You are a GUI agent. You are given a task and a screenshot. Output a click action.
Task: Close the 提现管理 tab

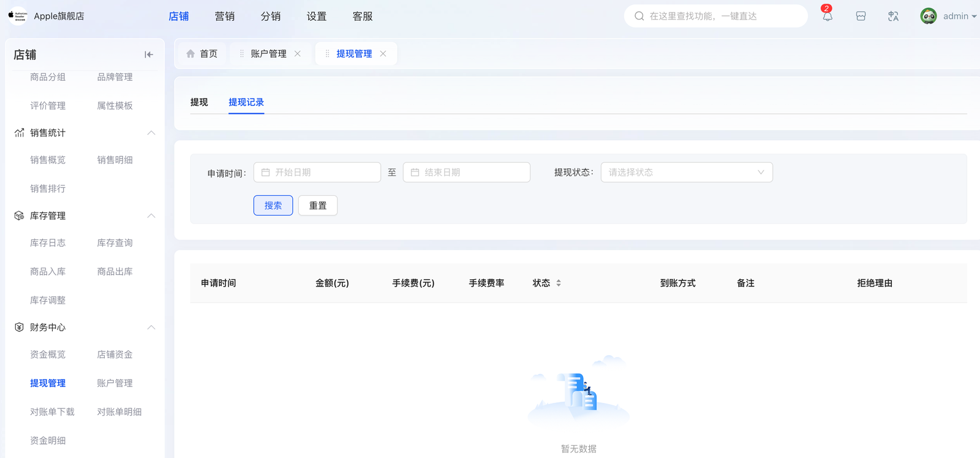383,54
